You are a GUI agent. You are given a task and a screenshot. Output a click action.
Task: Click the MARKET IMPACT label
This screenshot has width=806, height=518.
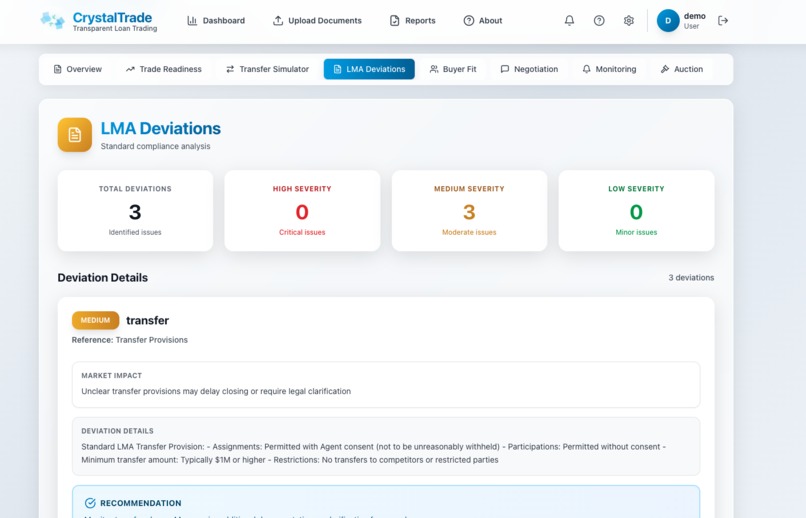point(112,376)
